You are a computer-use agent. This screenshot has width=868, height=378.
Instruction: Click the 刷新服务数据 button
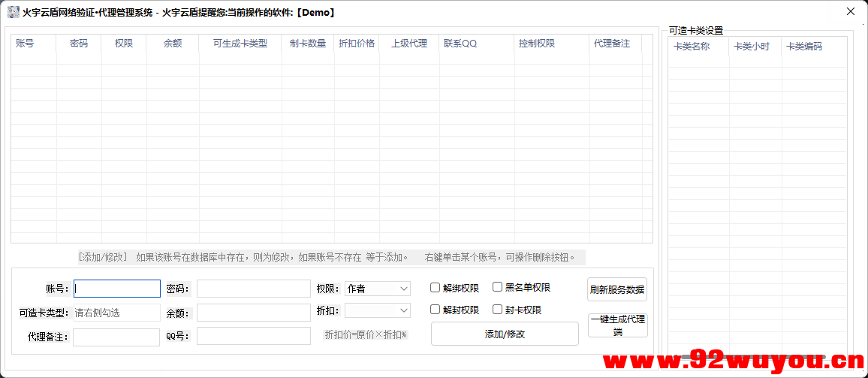617,289
